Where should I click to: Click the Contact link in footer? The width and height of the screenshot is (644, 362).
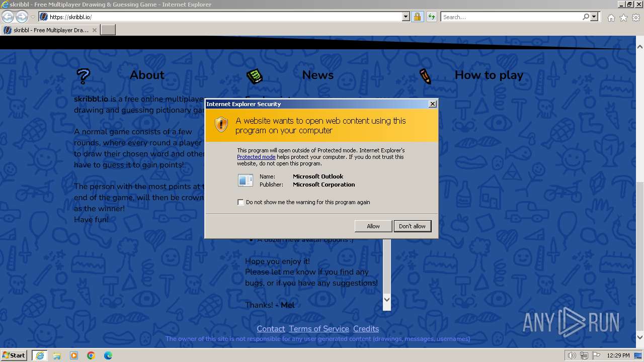[x=271, y=328]
